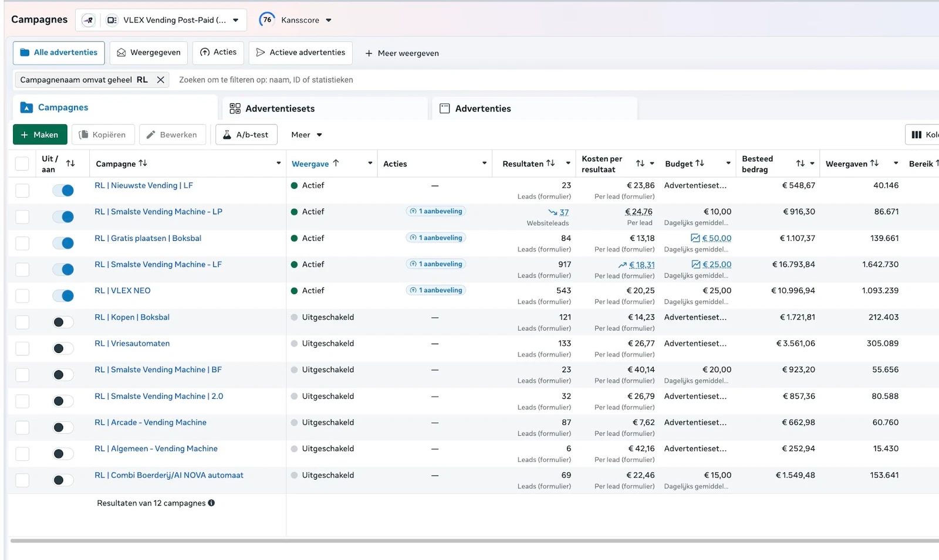This screenshot has height=560, width=939.
Task: Click the rocket icon next to Campagnes title
Action: point(88,20)
